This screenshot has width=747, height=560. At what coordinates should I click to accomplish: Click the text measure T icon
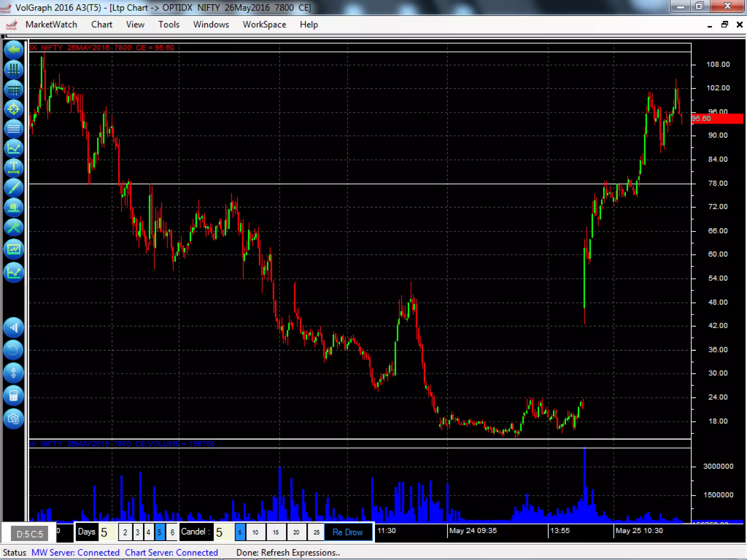coord(13,168)
